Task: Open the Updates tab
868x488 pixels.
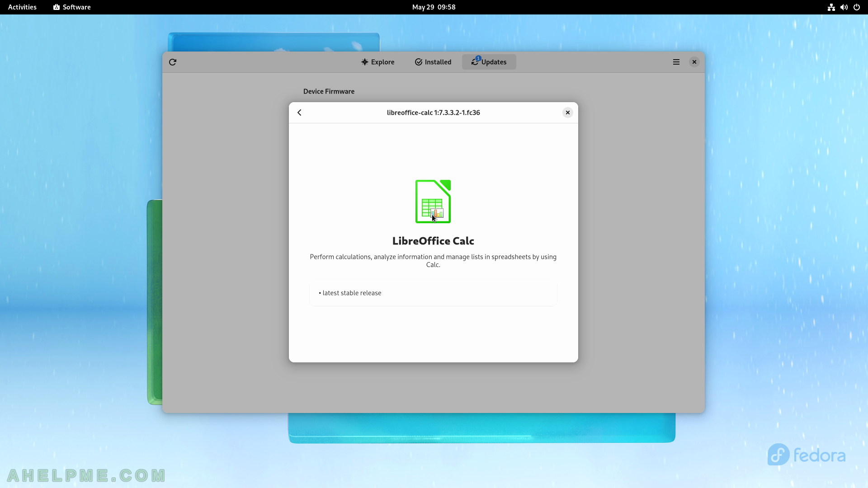Action: tap(489, 62)
